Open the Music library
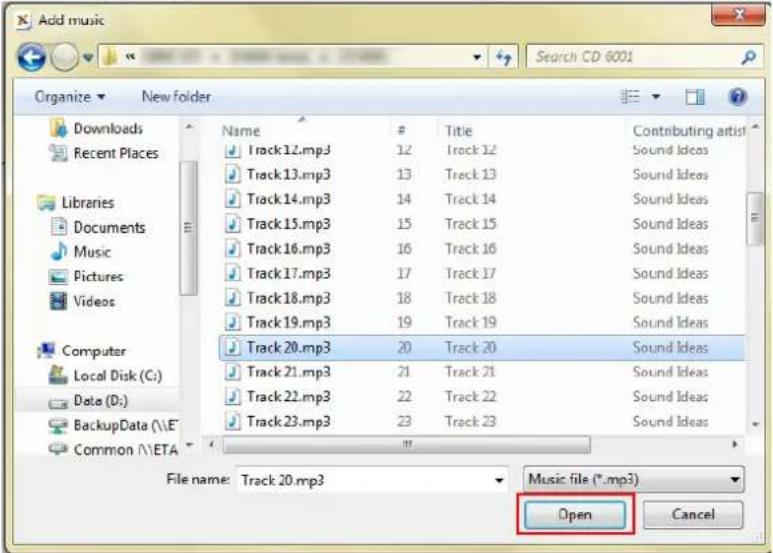Screen dimensions: 773x553 [x=80, y=252]
